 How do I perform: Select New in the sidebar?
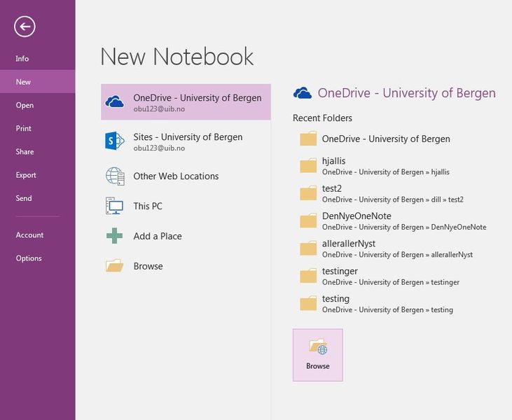click(38, 82)
